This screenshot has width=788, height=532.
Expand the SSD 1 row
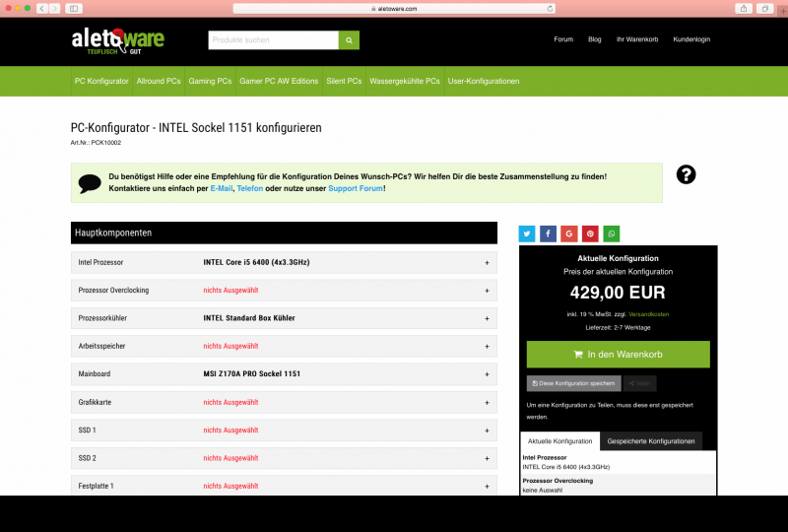284,430
